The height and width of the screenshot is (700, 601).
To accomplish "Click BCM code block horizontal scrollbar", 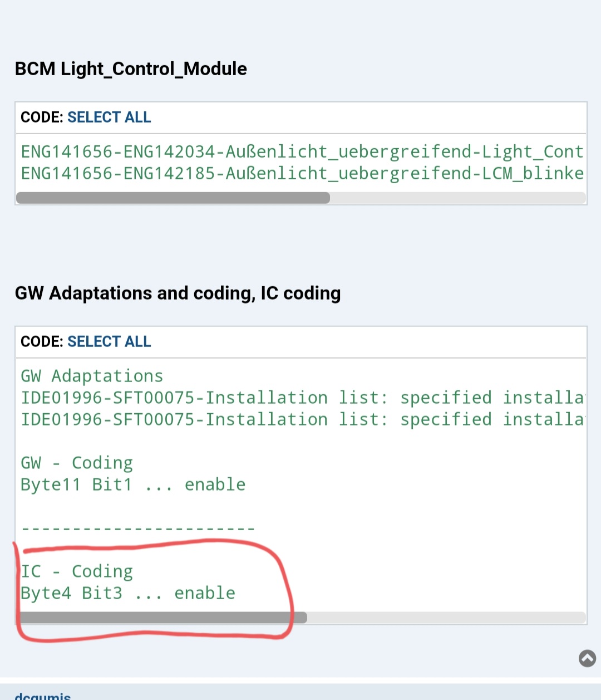I will pyautogui.click(x=173, y=198).
